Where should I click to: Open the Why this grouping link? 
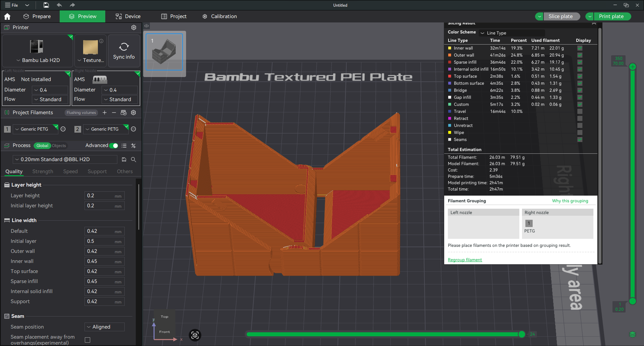click(570, 201)
